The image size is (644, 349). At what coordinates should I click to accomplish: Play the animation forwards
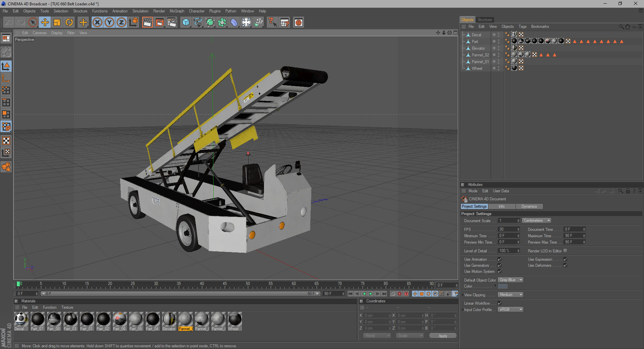click(371, 294)
